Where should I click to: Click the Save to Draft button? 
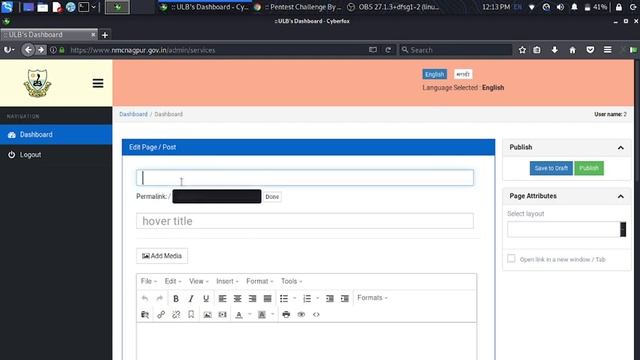point(551,168)
